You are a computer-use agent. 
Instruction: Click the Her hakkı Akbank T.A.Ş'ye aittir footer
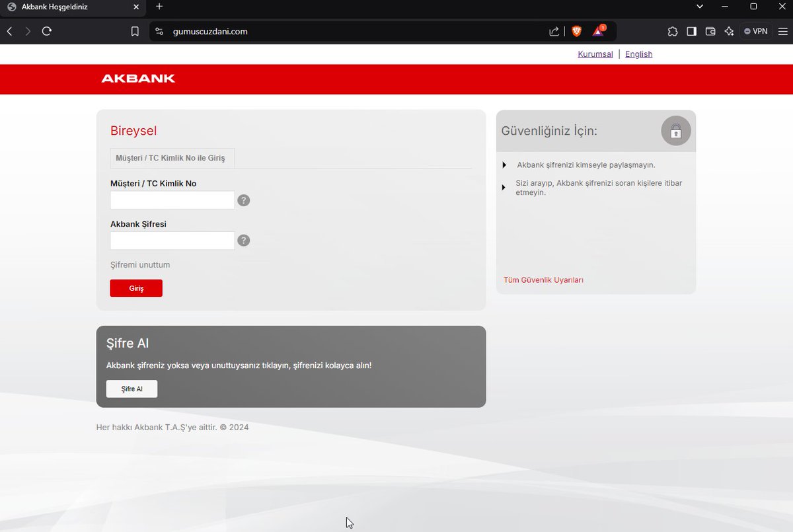click(x=172, y=428)
